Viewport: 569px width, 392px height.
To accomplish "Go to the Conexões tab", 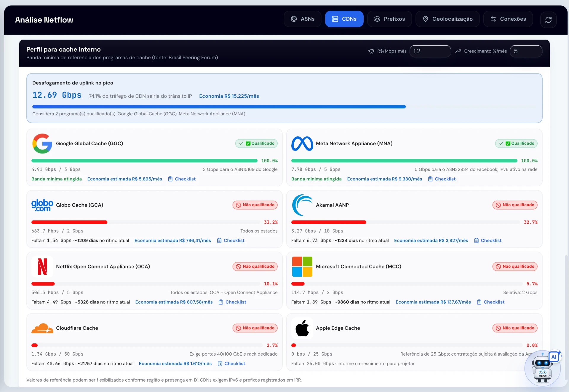I will (508, 19).
